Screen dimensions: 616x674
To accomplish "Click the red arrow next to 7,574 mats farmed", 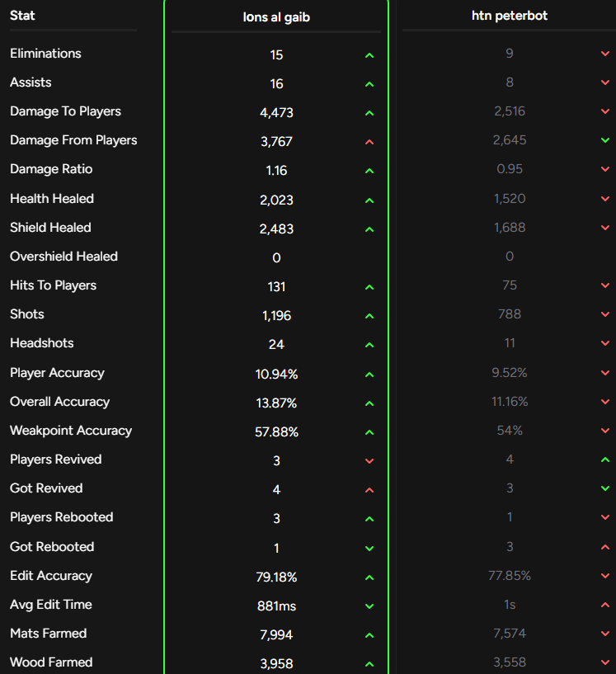I will [x=604, y=634].
